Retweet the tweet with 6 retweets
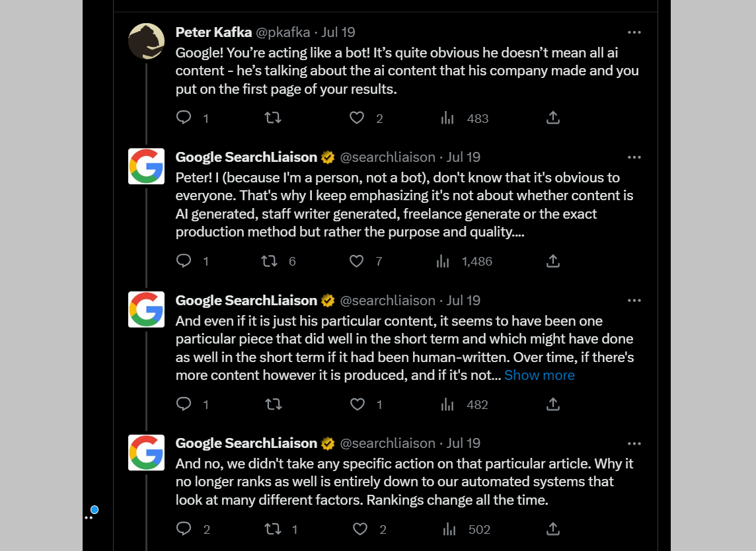The image size is (756, 551). [270, 261]
